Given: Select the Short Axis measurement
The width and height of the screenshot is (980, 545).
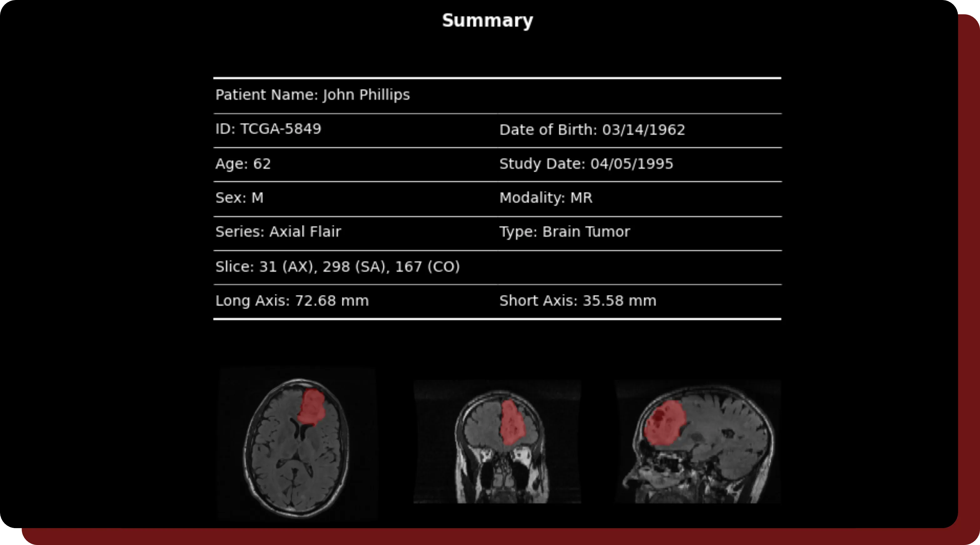Looking at the screenshot, I should click(x=578, y=301).
